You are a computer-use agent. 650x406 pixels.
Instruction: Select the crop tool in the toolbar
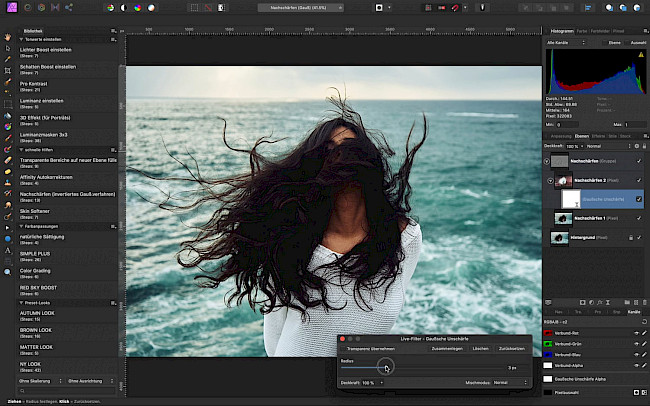(8, 70)
